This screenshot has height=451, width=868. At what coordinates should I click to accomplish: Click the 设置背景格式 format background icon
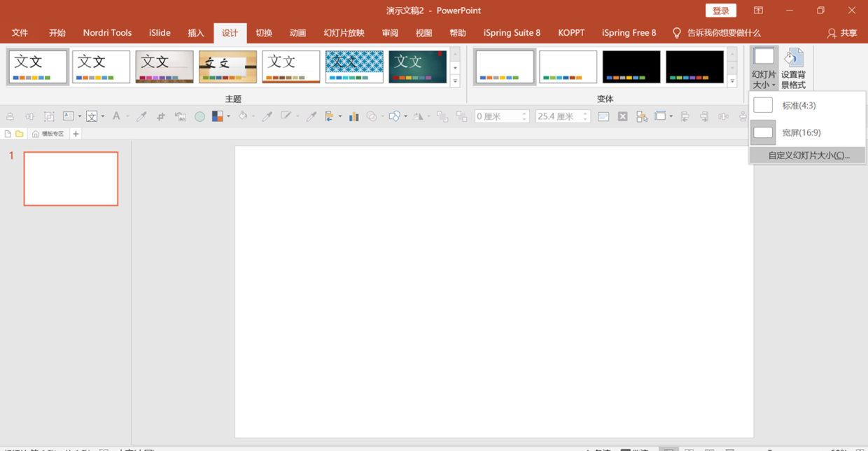pyautogui.click(x=793, y=69)
